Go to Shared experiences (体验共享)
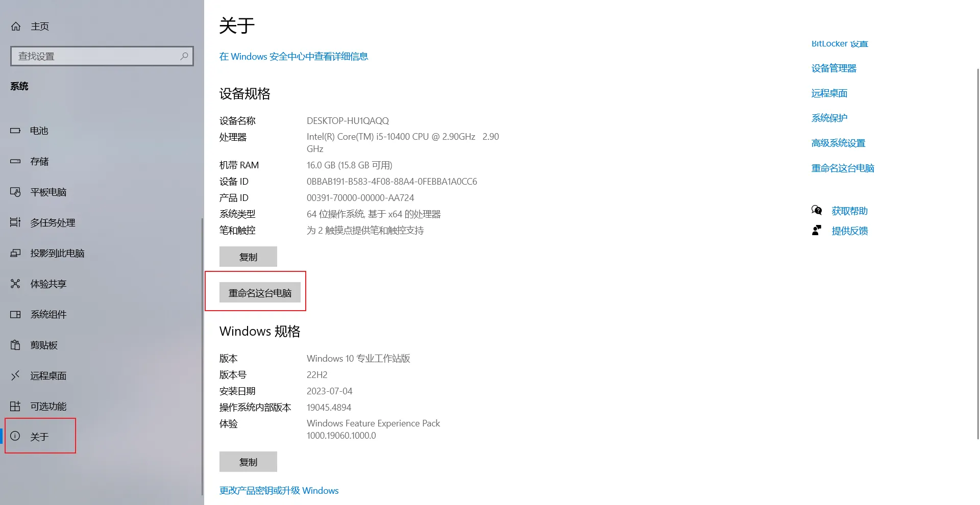Image resolution: width=980 pixels, height=505 pixels. [48, 284]
